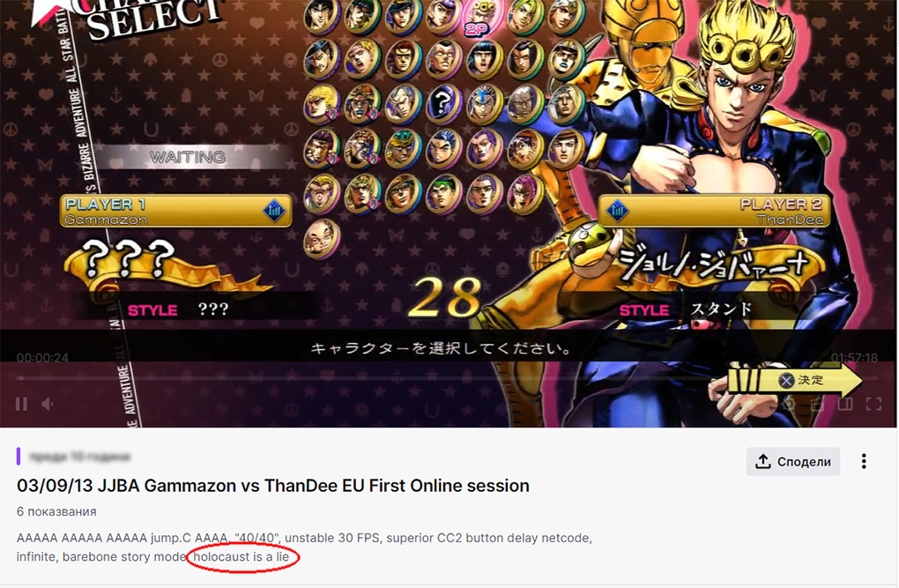
Task: Enter fullscreen mode in the player
Action: tap(873, 404)
